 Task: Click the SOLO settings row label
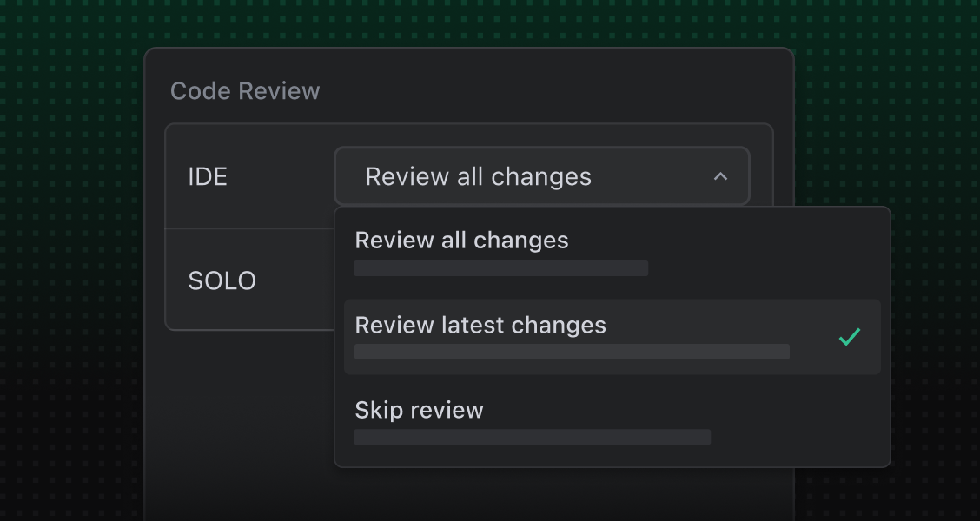click(222, 280)
